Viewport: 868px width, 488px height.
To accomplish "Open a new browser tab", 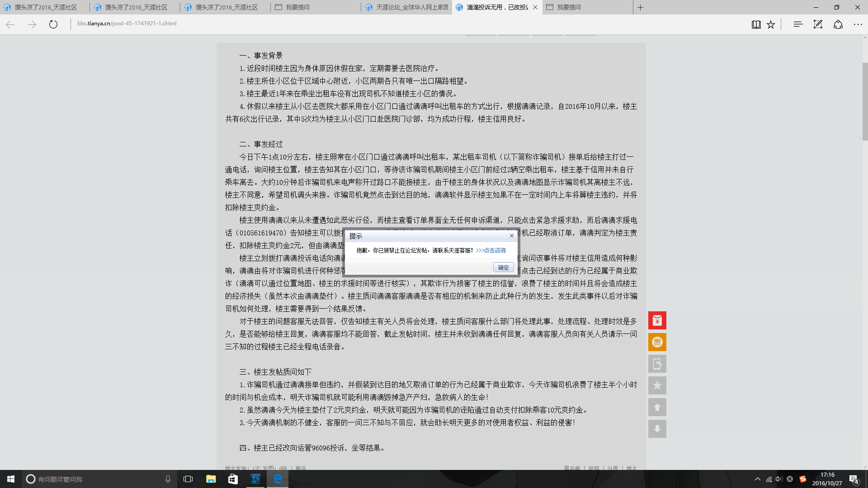I will [640, 7].
